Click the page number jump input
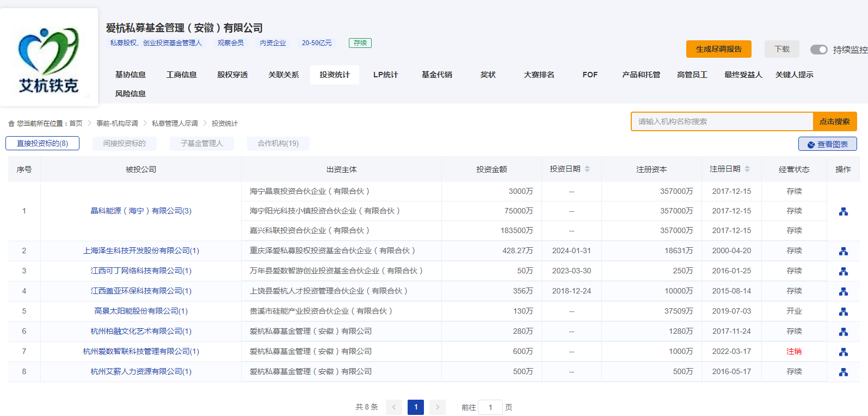This screenshot has width=868, height=416. (490, 407)
